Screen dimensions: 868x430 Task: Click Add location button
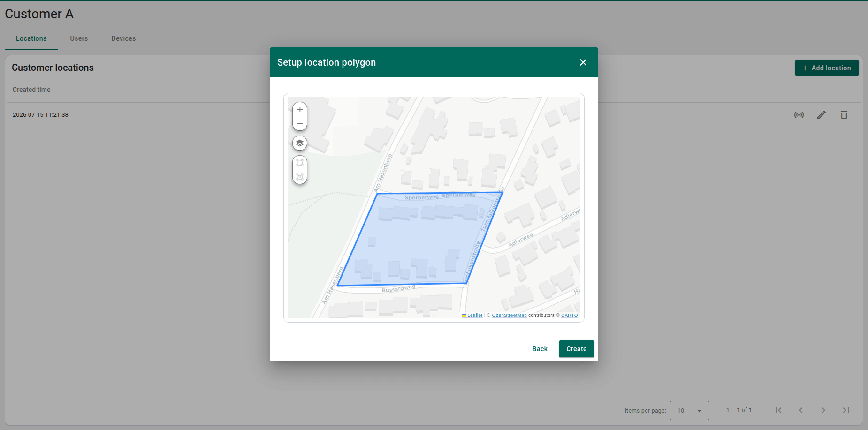(x=827, y=68)
